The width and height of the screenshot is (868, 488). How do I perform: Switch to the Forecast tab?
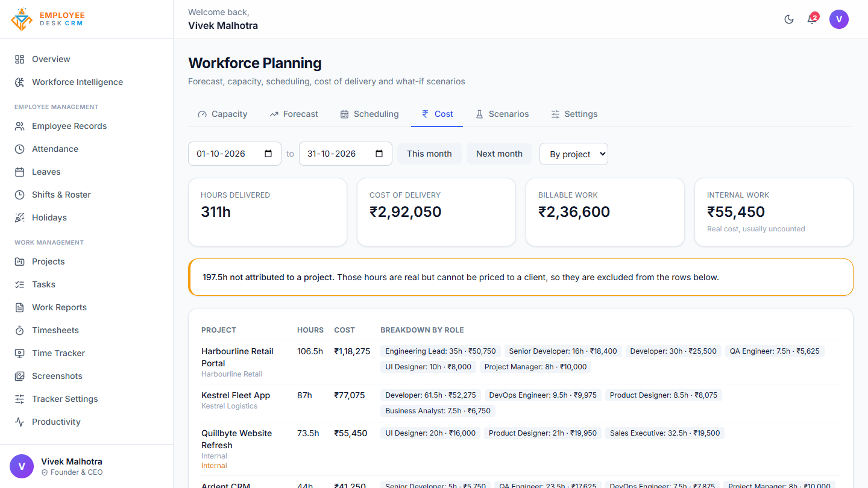pyautogui.click(x=294, y=114)
